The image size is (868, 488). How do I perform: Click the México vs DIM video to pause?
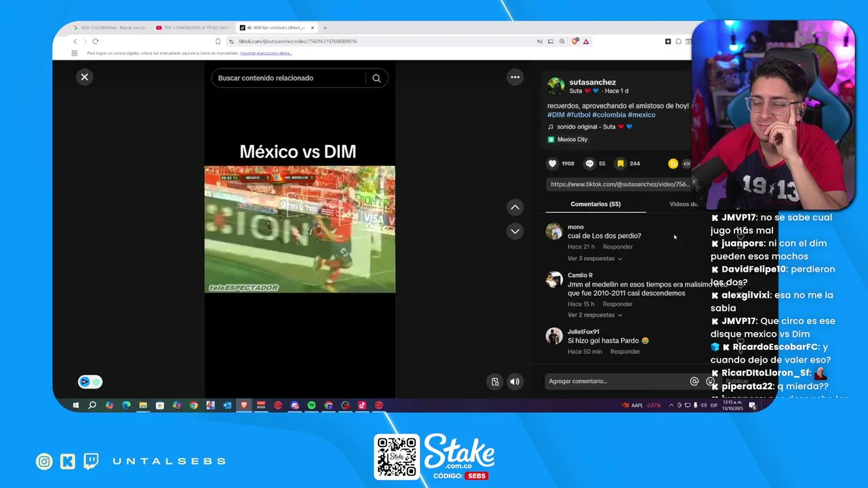300,229
